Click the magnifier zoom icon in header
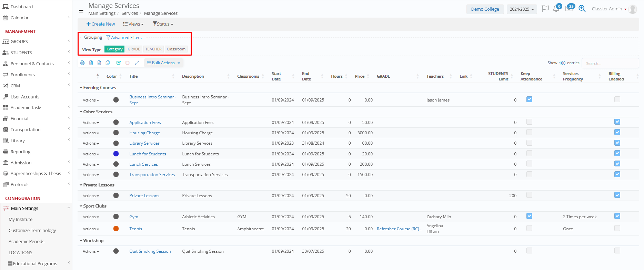644x270 pixels. tap(582, 9)
